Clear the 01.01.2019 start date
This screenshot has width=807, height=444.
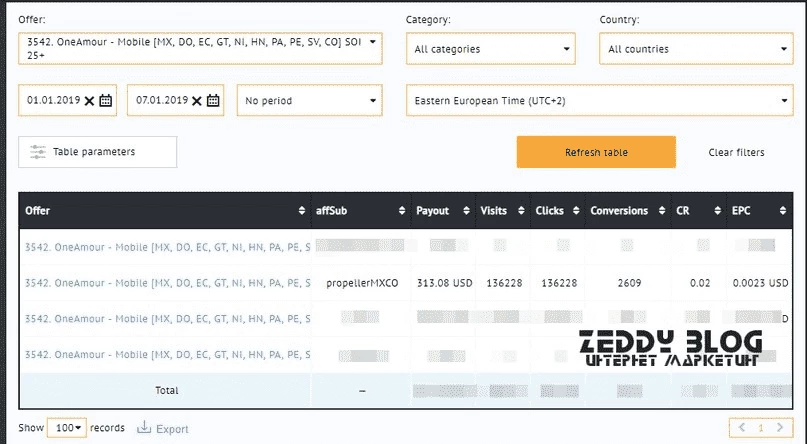point(89,101)
